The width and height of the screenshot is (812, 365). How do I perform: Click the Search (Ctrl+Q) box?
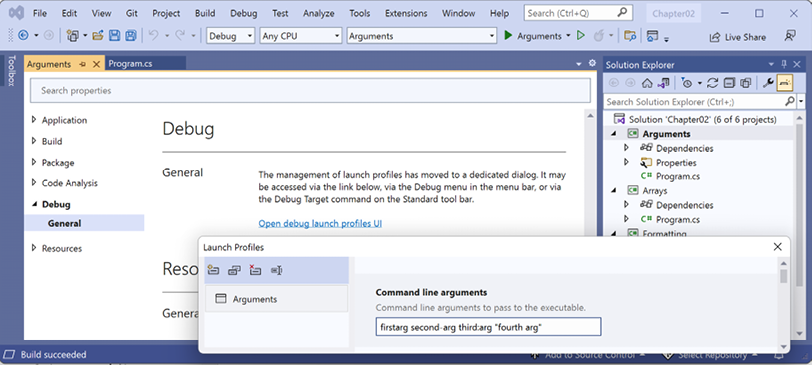point(578,13)
